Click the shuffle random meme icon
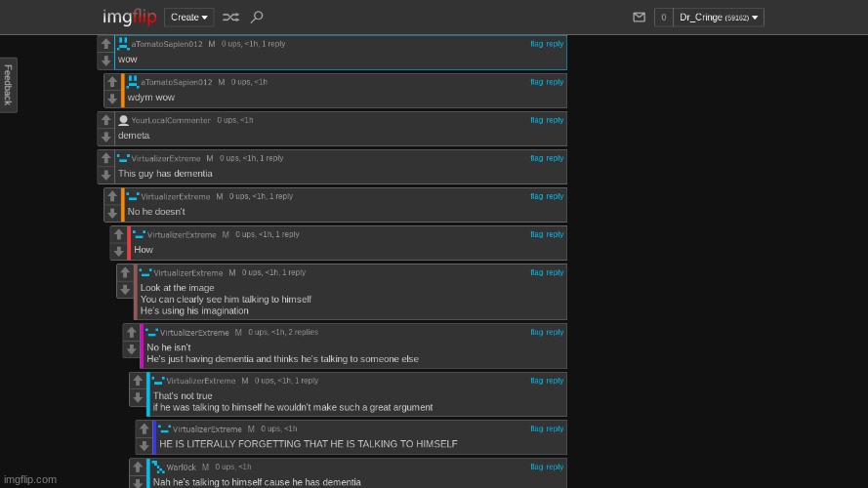The image size is (868, 488). (x=230, y=18)
